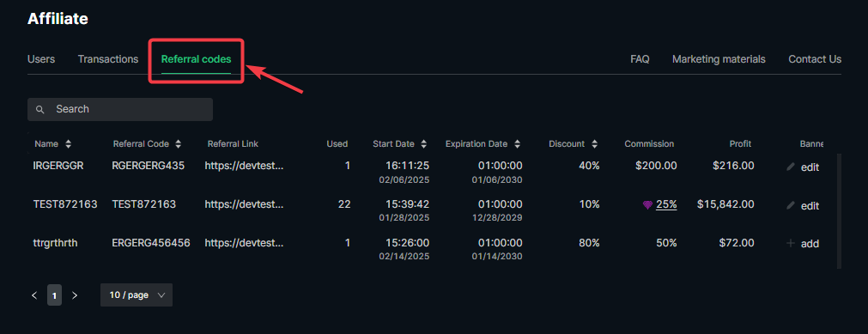Click the $15,842.00 profit value
Screen dimensions: 868x334
click(725, 204)
